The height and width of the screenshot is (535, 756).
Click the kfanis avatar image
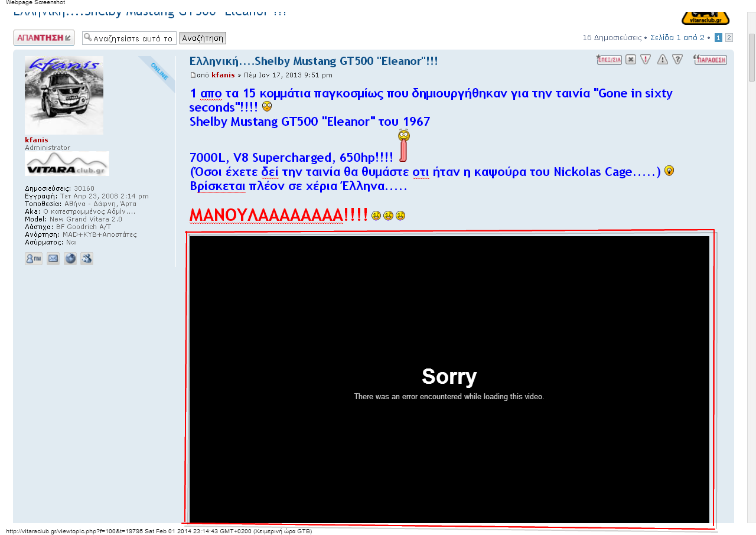(x=64, y=96)
